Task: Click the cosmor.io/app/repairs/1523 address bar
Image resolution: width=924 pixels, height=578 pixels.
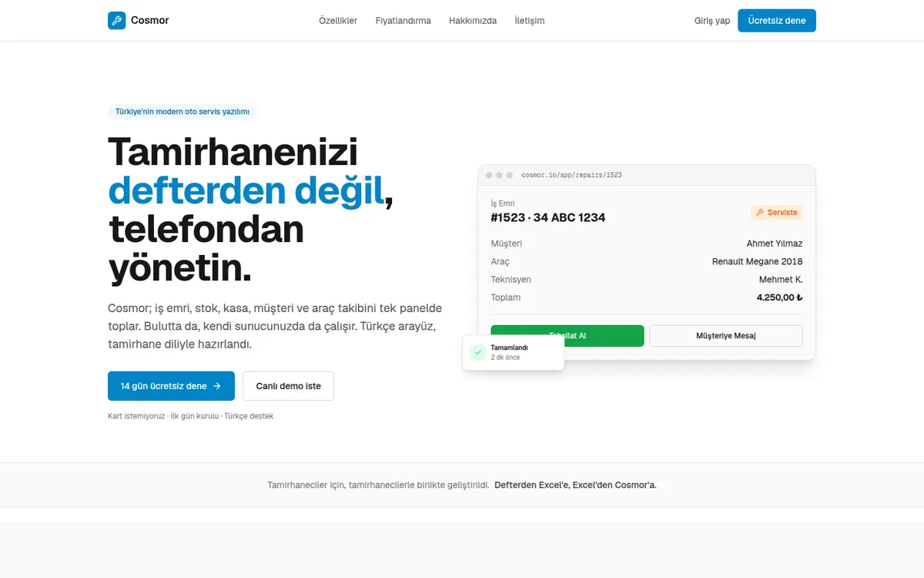Action: [571, 175]
